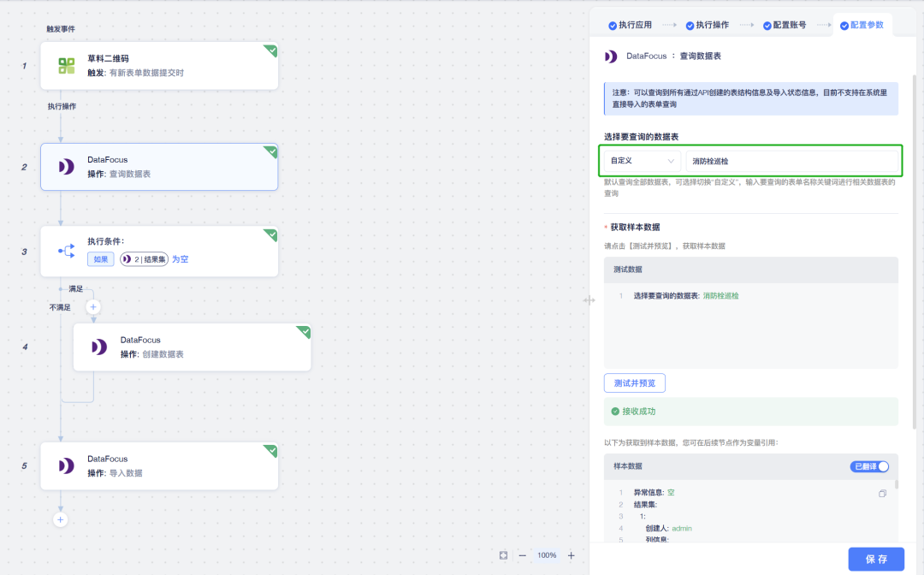Click the branch condition icon on the 执行条件 node

coord(67,251)
